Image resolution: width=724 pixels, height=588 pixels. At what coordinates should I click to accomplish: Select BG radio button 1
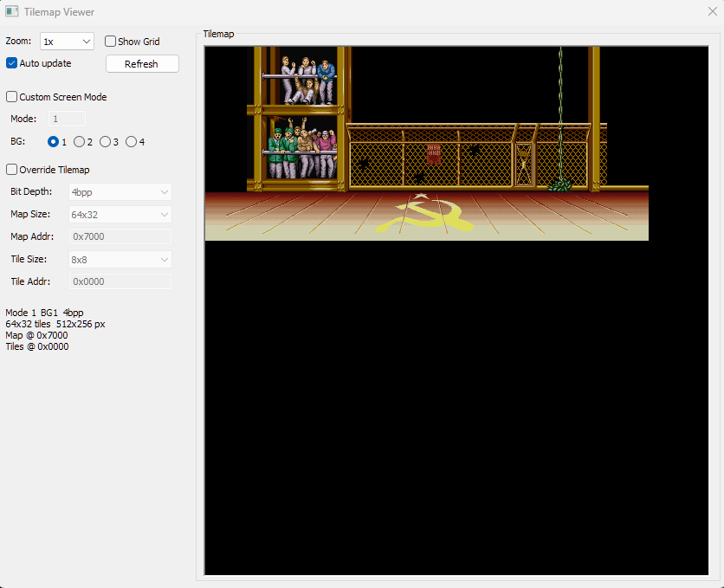tap(53, 142)
